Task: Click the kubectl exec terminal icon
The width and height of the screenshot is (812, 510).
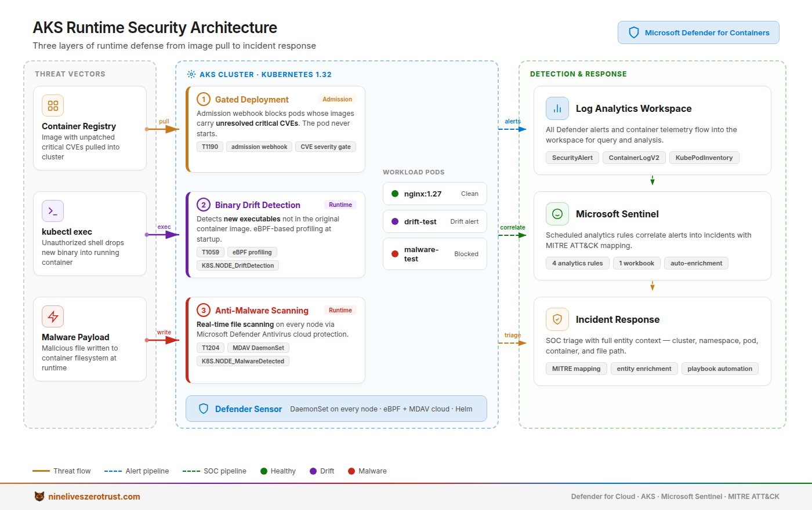Action: coord(53,211)
